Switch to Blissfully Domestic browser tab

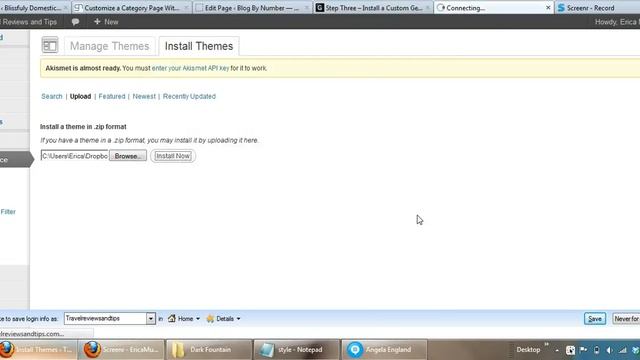[x=34, y=8]
